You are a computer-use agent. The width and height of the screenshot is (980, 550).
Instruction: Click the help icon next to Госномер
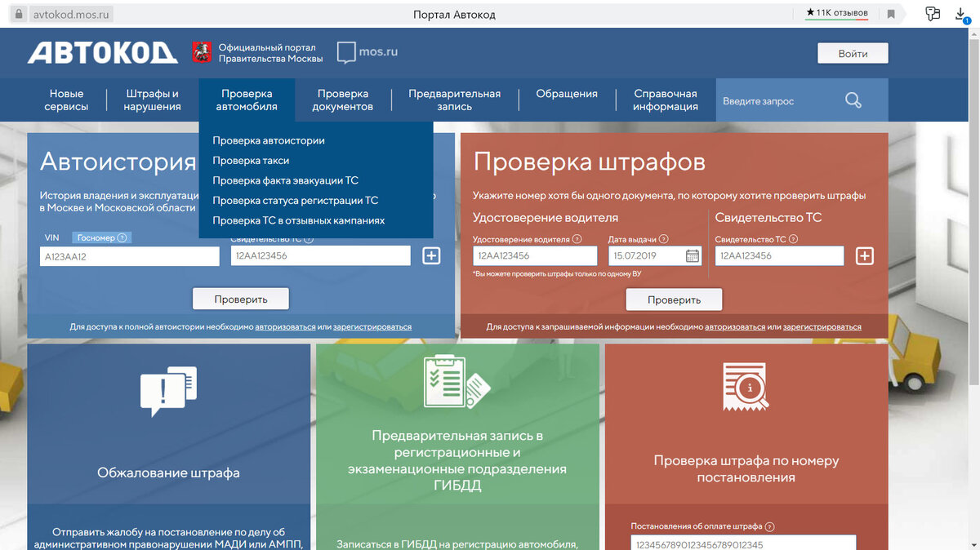coord(122,238)
